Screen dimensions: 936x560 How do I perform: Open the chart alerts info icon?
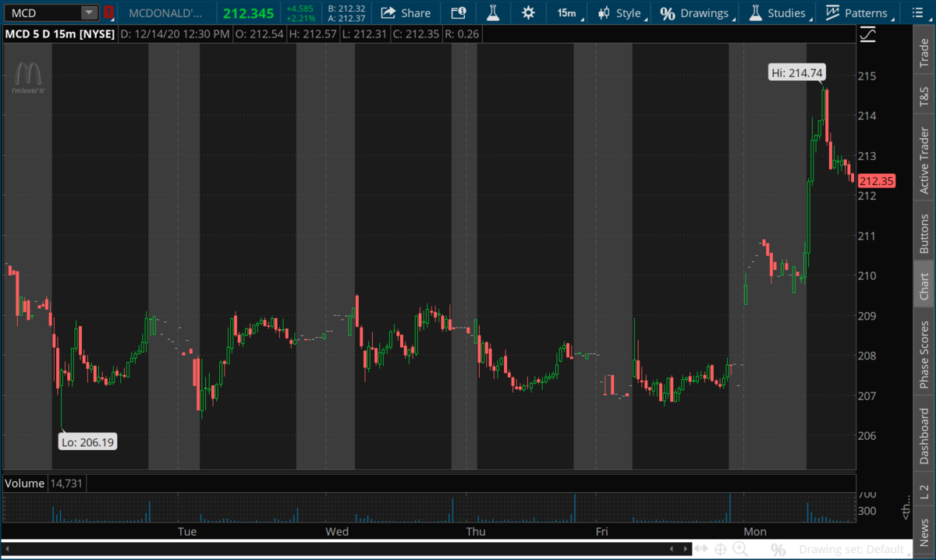(x=459, y=12)
